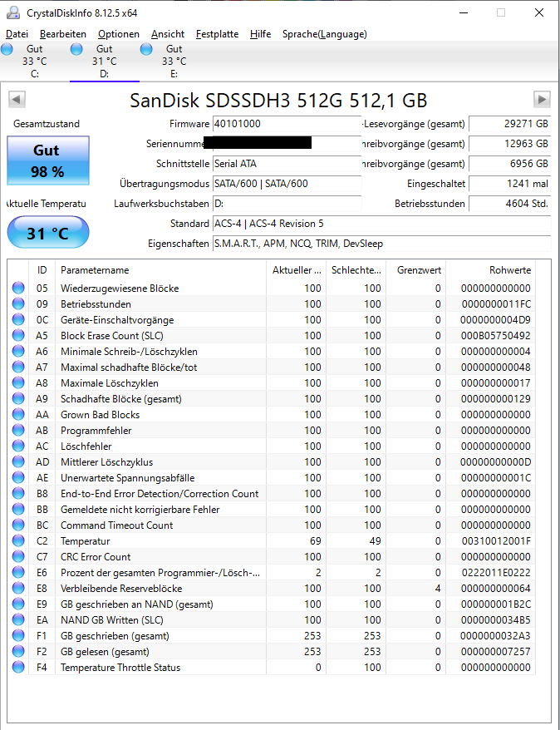Screen dimensions: 560x730
Task: Click the Eigenschaften S.M.A.R.T. features field
Action: (x=382, y=244)
